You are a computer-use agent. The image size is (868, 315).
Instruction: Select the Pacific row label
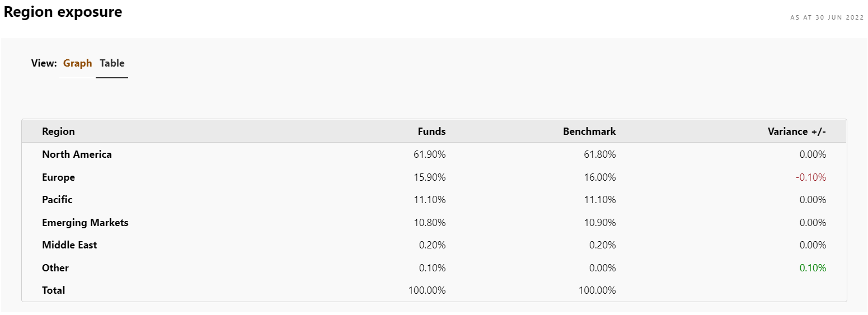click(x=57, y=200)
